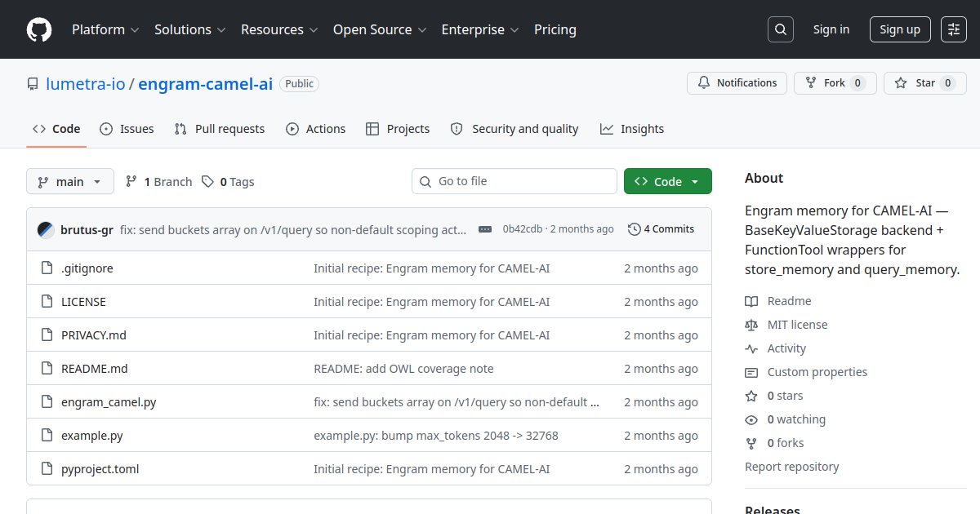Click brutus-gr avatar image
This screenshot has width=980, height=514.
[x=46, y=229]
